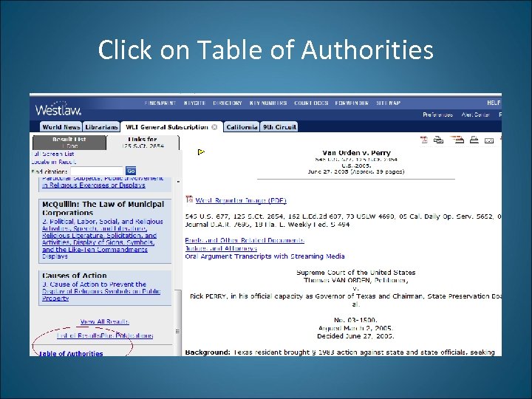The width and height of the screenshot is (532, 399).
Task: Click the Van Orden v. Perry case title
Action: pos(356,153)
